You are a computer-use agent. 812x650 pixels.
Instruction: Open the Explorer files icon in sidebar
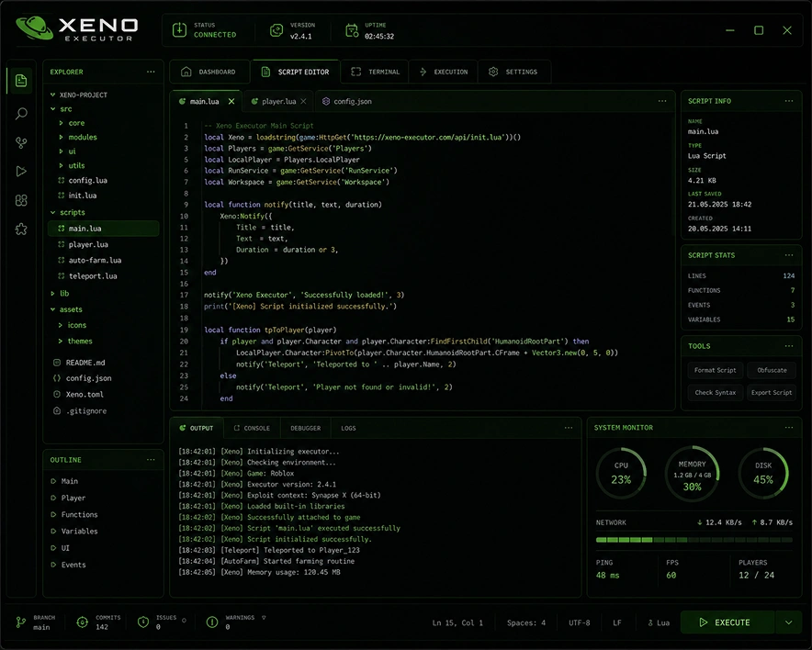tap(21, 81)
